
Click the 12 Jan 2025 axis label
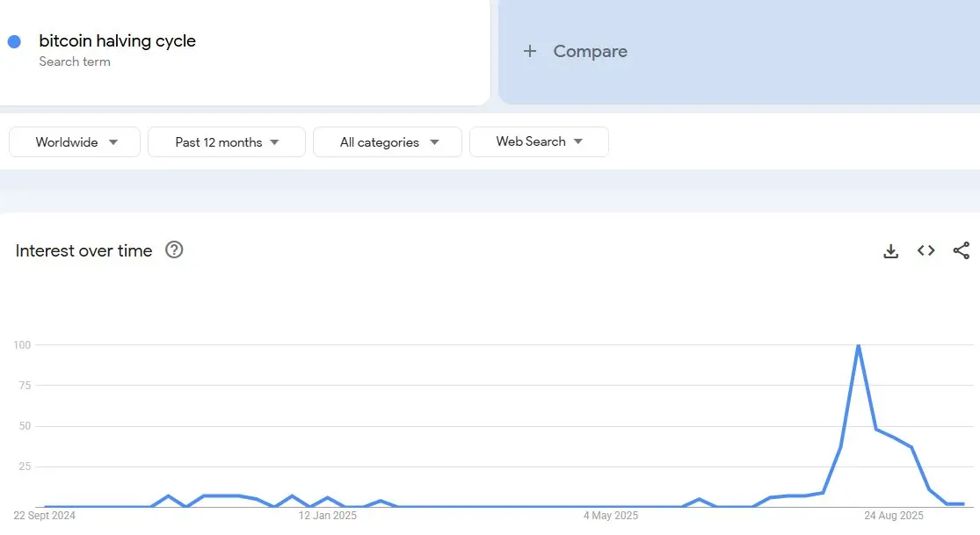(x=327, y=516)
